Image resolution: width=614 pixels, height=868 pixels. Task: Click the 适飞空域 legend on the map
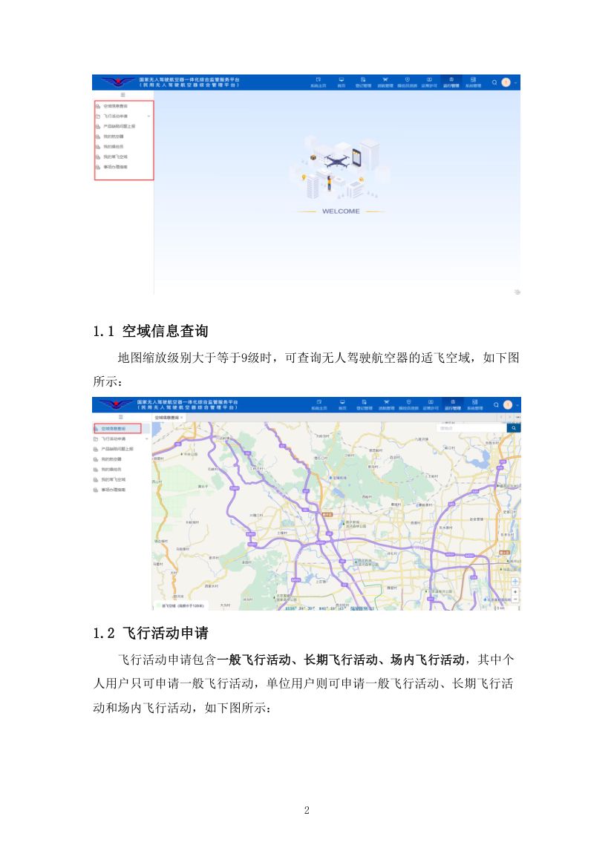(x=181, y=606)
